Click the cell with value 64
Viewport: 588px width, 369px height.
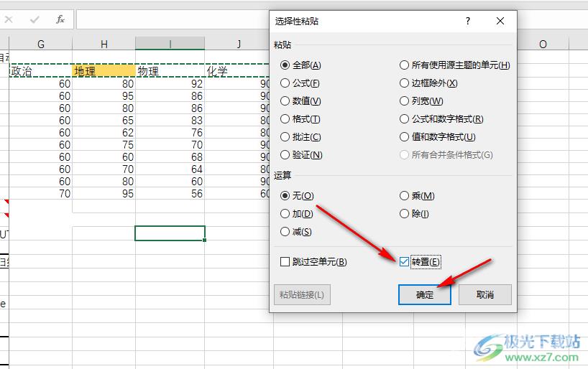[x=170, y=169]
